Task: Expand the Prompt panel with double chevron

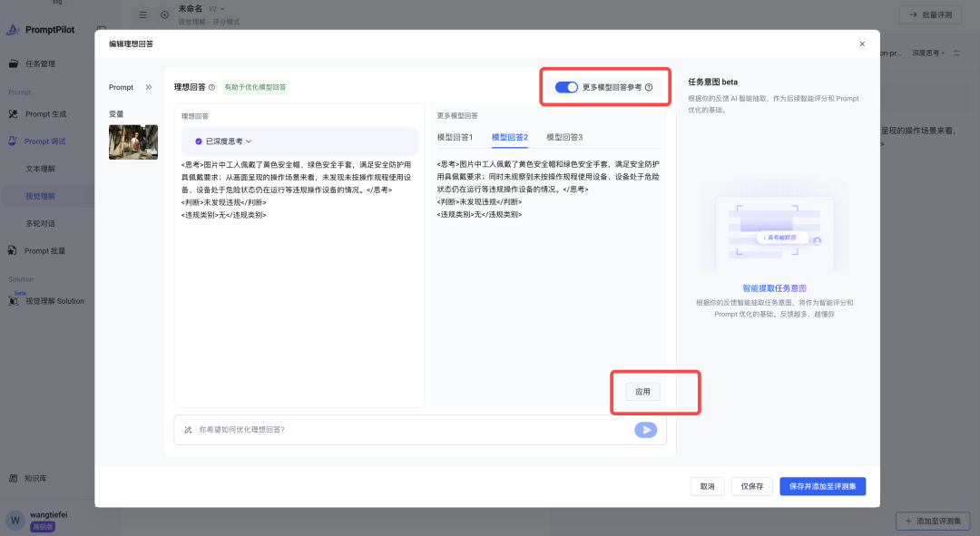Action: (149, 88)
